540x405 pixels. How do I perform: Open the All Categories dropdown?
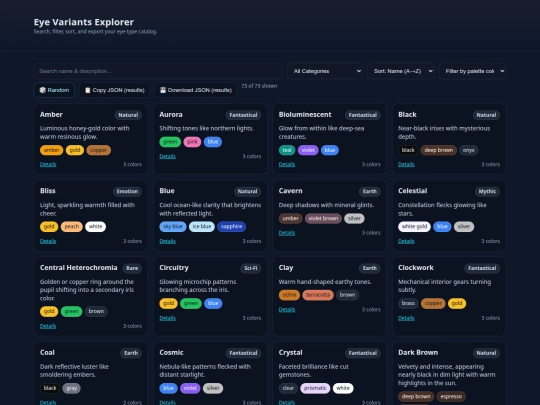325,71
